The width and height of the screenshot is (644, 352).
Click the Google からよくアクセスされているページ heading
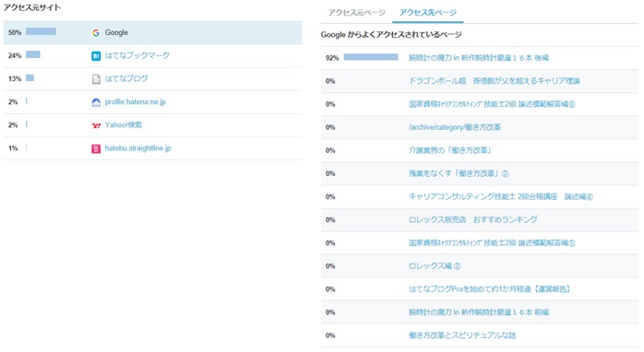coord(391,35)
